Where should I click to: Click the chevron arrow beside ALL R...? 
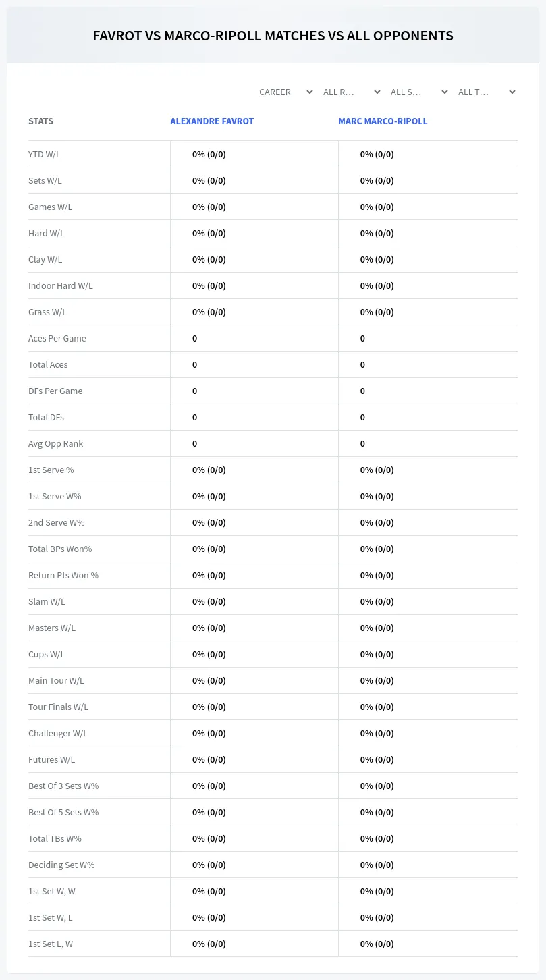[377, 92]
